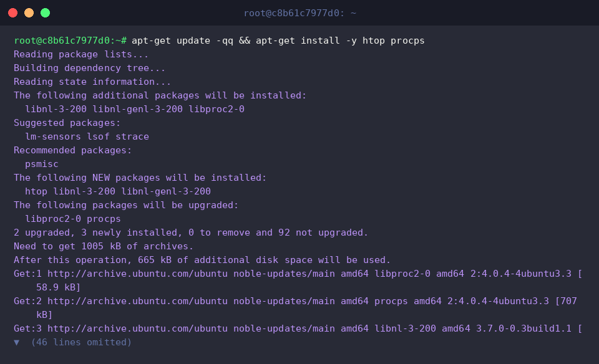Click 'The following NEW packages will be installed:'
Viewport: 599px width, 364px height.
pos(140,178)
